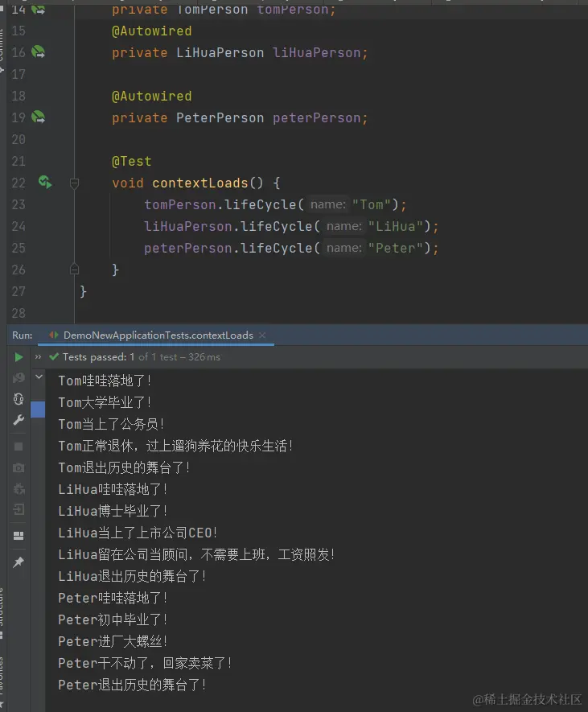Click output line Tom正常退休
The height and width of the screenshot is (712, 588).
click(x=175, y=446)
